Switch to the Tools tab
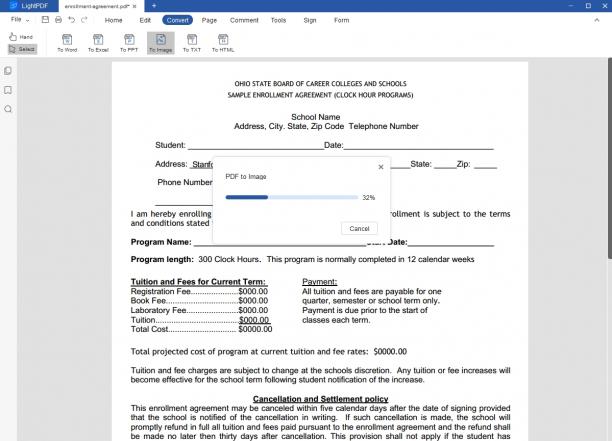Image resolution: width=612 pixels, height=441 pixels. pos(278,20)
